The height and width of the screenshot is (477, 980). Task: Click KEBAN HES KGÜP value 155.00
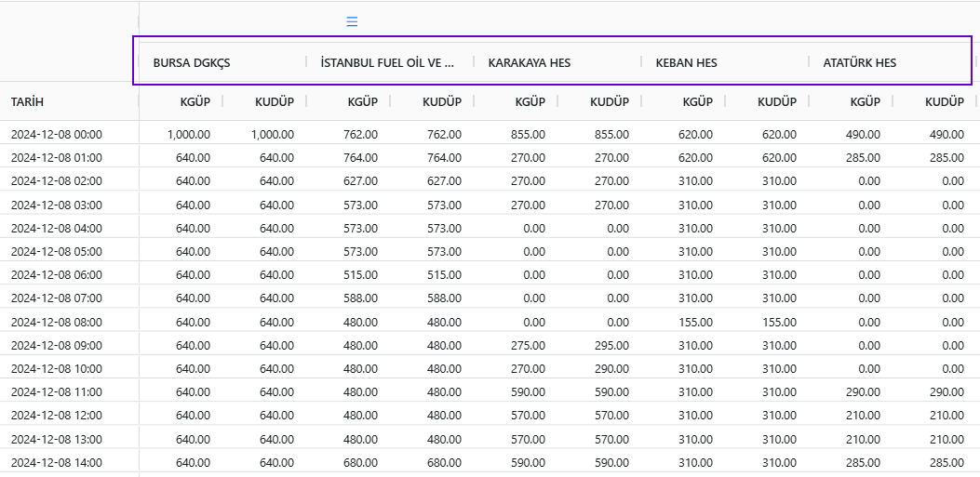click(695, 322)
